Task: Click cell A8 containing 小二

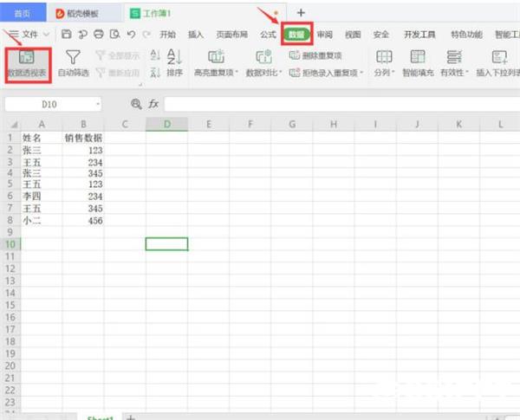Action: point(42,221)
